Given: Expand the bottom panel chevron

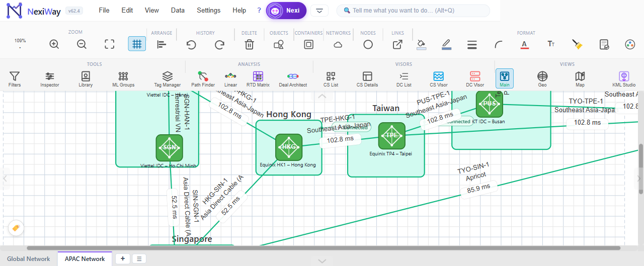Looking at the screenshot, I should 322,261.
